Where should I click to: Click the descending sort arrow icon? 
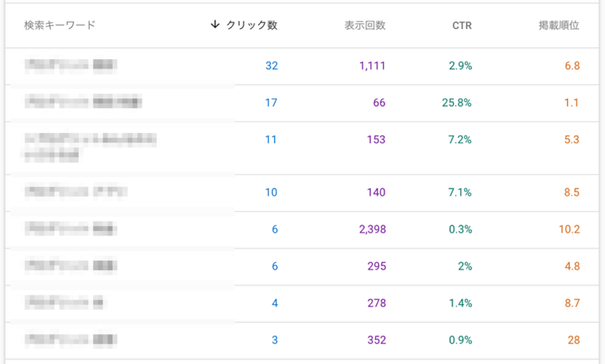tap(214, 25)
